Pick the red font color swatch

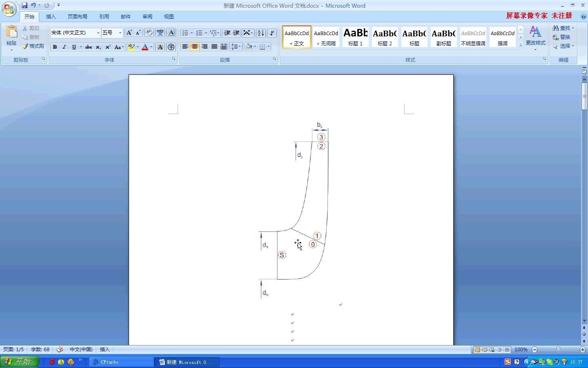coord(145,47)
